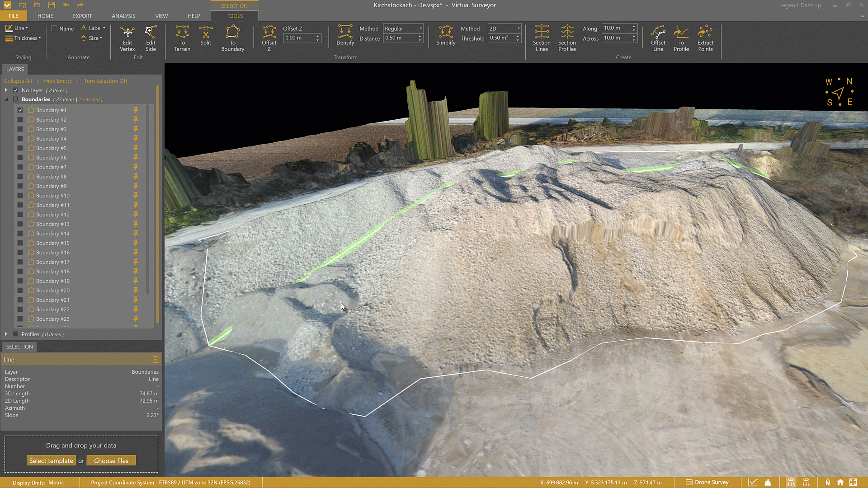This screenshot has height=488, width=868.
Task: Switch to the ANALYSIS ribbon tab
Action: pyautogui.click(x=123, y=16)
